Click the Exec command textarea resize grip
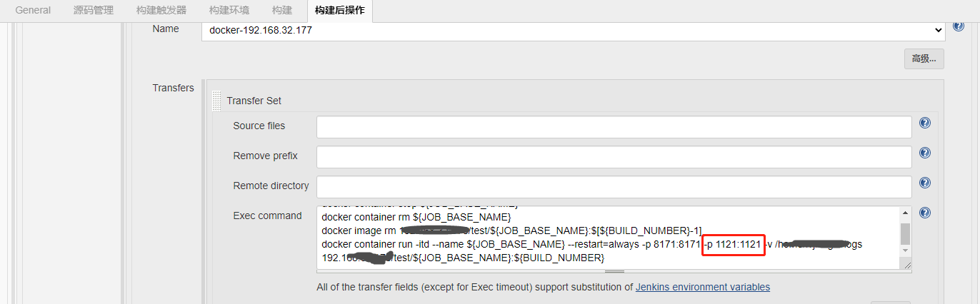This screenshot has width=980, height=304. point(907,265)
